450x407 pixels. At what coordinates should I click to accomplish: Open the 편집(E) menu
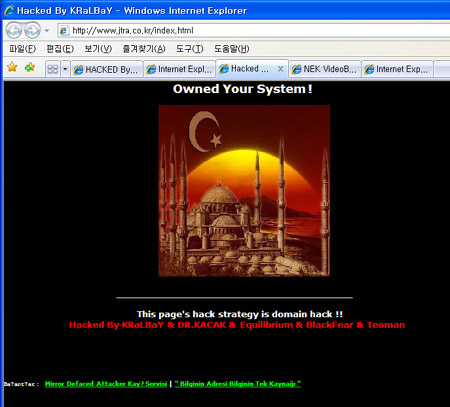pyautogui.click(x=60, y=49)
